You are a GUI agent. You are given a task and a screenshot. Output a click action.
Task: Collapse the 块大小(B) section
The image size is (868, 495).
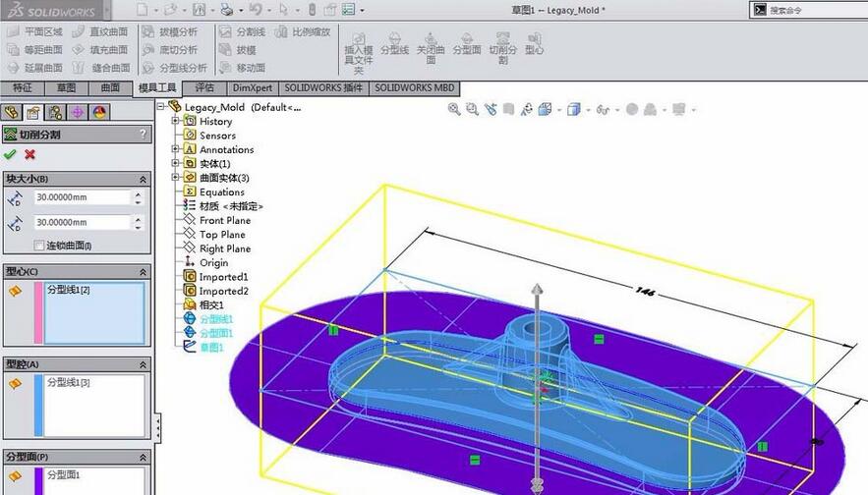(143, 179)
